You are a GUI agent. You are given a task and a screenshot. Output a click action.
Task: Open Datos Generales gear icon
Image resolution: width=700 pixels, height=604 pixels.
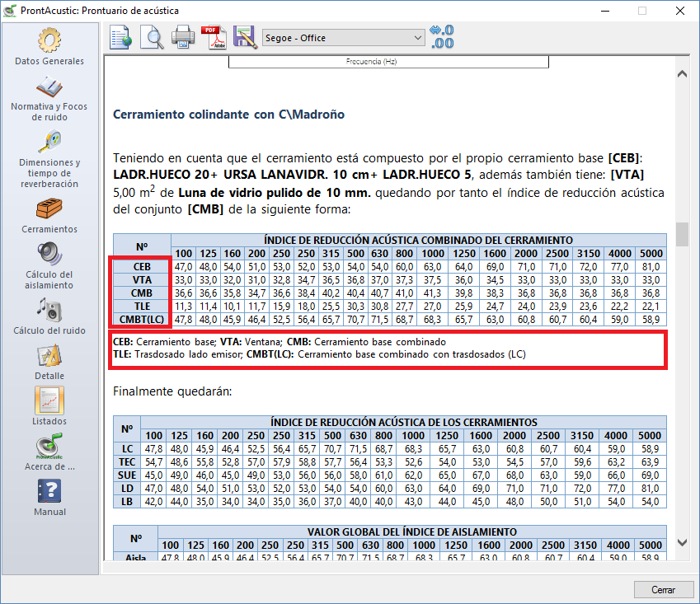pos(49,40)
